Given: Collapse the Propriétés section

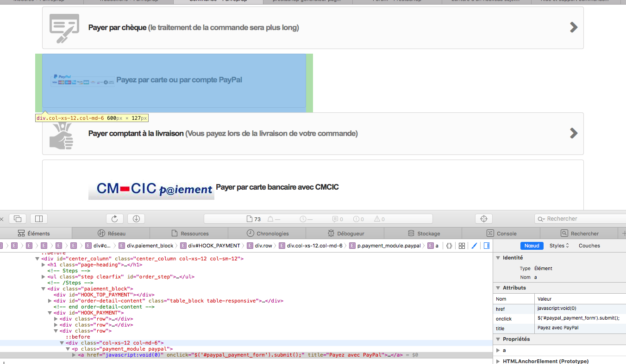Looking at the screenshot, I should tap(498, 339).
